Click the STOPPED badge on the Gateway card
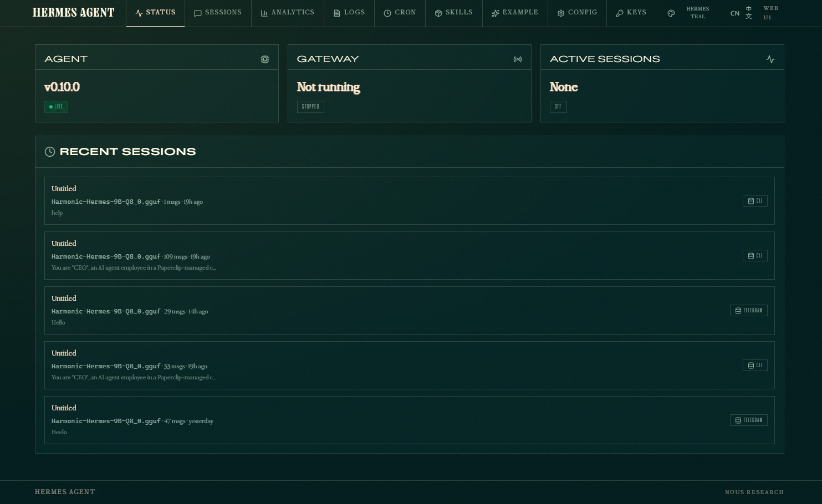Viewport: 822px width, 504px height. click(x=310, y=106)
